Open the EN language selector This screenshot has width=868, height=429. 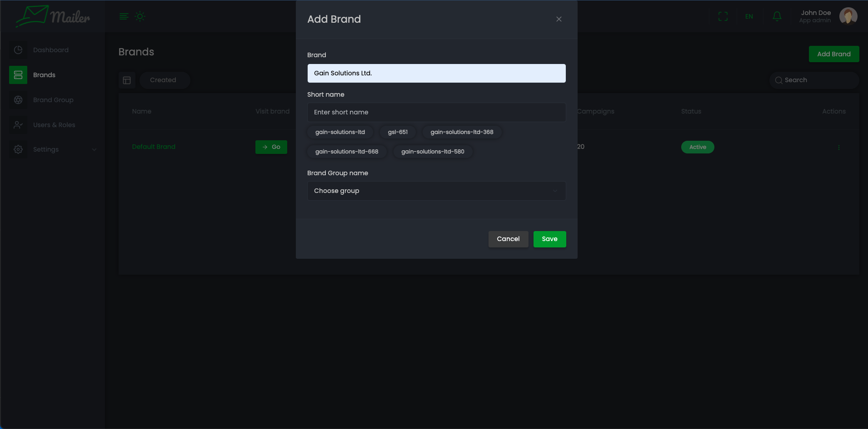pos(749,16)
